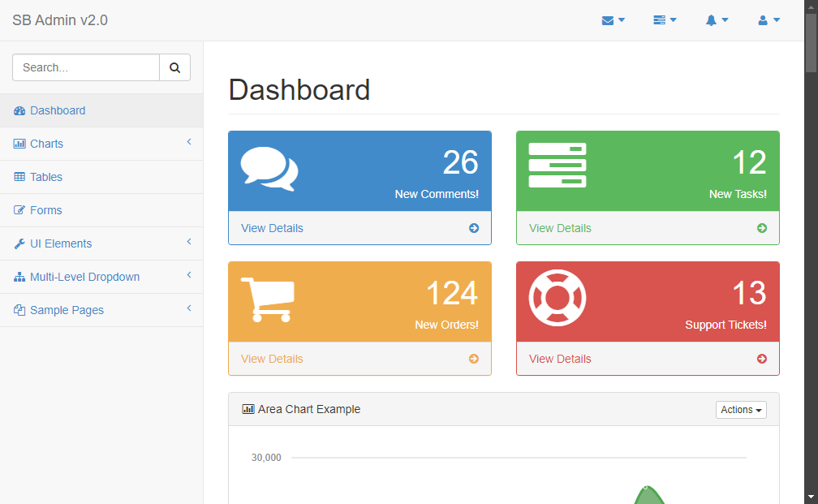Expand the Charts submenu chevron

click(189, 142)
